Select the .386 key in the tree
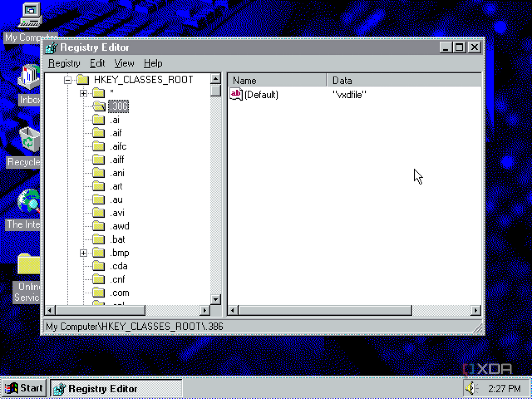The height and width of the screenshot is (399, 532). tap(118, 106)
